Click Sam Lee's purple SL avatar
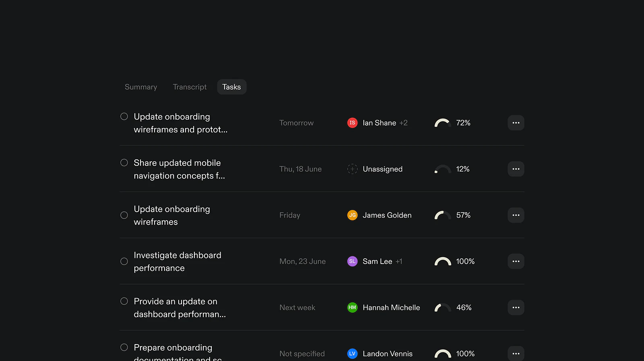 tap(352, 261)
